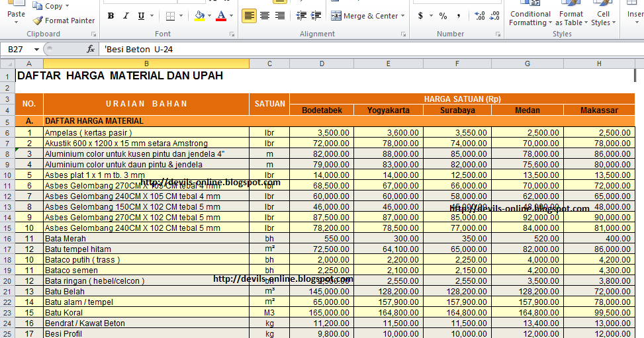Open the Cell Styles gallery

click(x=603, y=13)
